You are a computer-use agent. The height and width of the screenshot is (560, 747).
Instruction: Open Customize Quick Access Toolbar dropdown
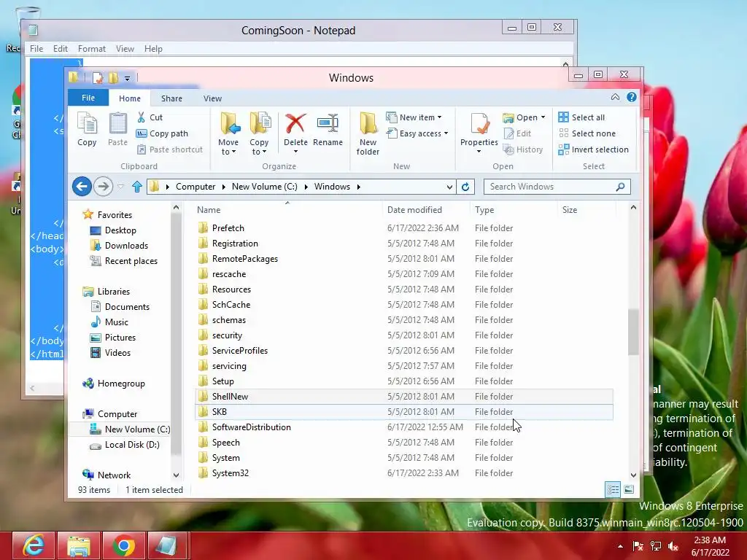[127, 78]
